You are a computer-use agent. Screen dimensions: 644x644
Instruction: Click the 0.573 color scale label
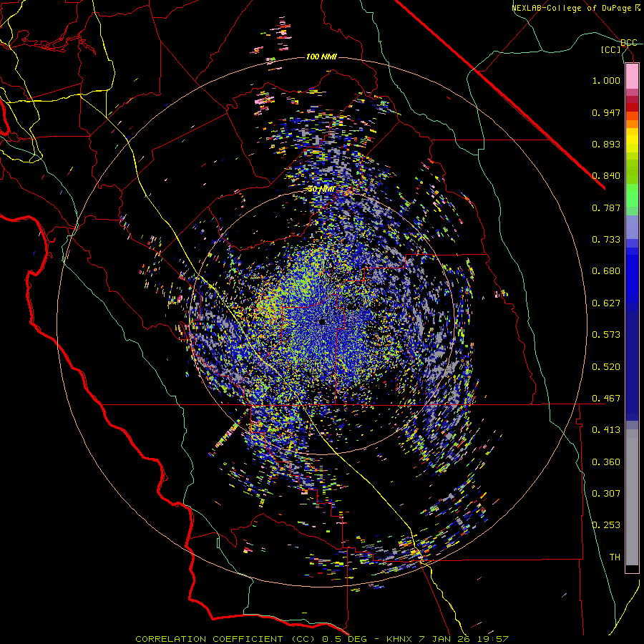click(x=606, y=335)
